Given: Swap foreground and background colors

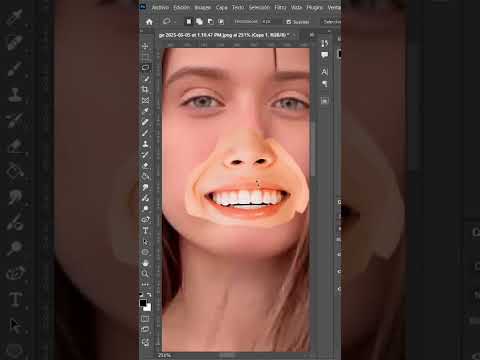Looking at the screenshot, I should click(149, 295).
